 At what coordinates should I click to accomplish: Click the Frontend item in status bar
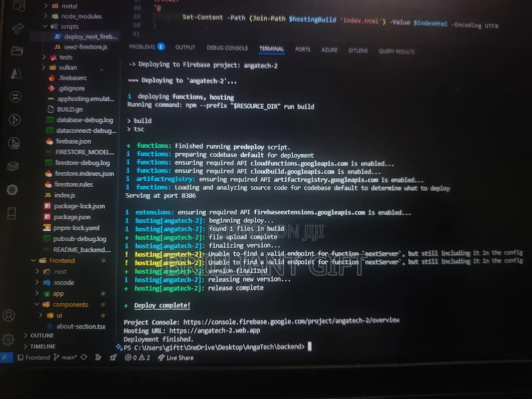tap(34, 357)
